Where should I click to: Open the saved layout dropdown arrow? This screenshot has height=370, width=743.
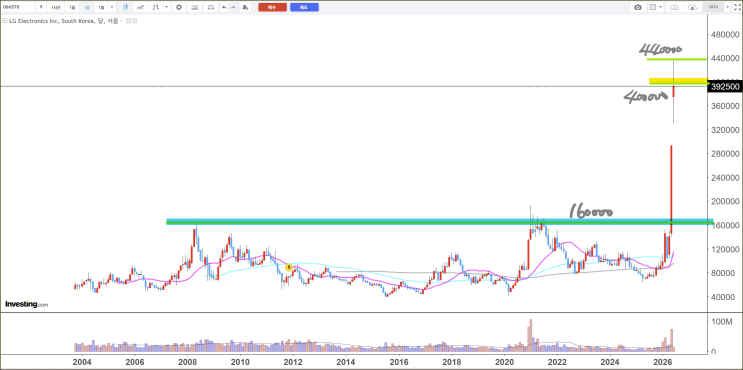click(727, 7)
